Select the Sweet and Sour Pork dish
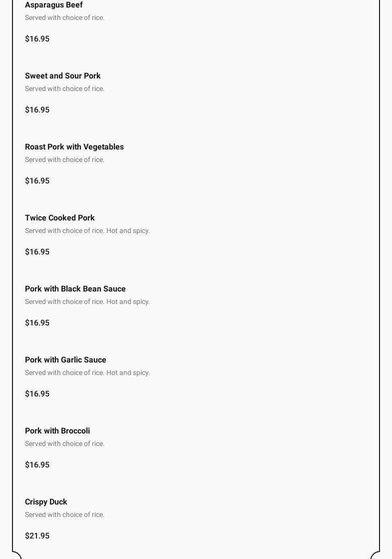The width and height of the screenshot is (392, 559). (63, 76)
